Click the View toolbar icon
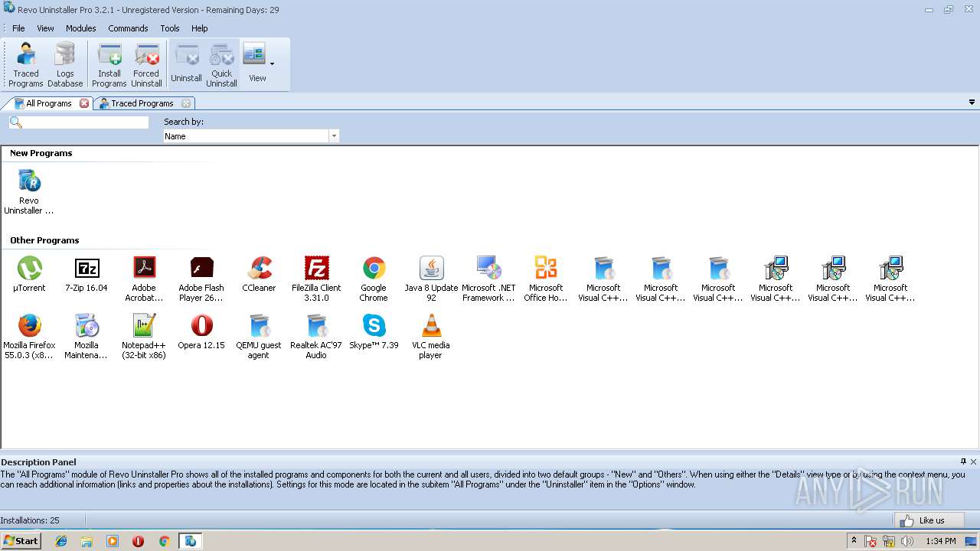The width and height of the screenshot is (980, 551). (x=255, y=64)
